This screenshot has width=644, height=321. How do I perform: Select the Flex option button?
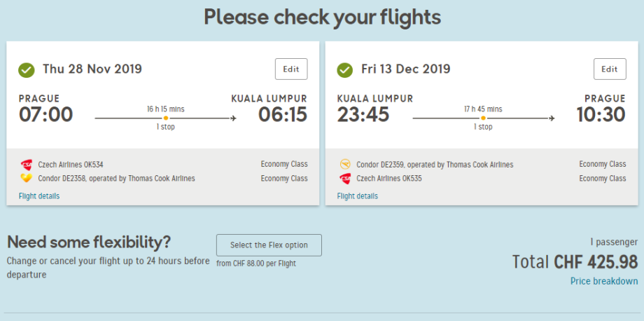pyautogui.click(x=269, y=245)
